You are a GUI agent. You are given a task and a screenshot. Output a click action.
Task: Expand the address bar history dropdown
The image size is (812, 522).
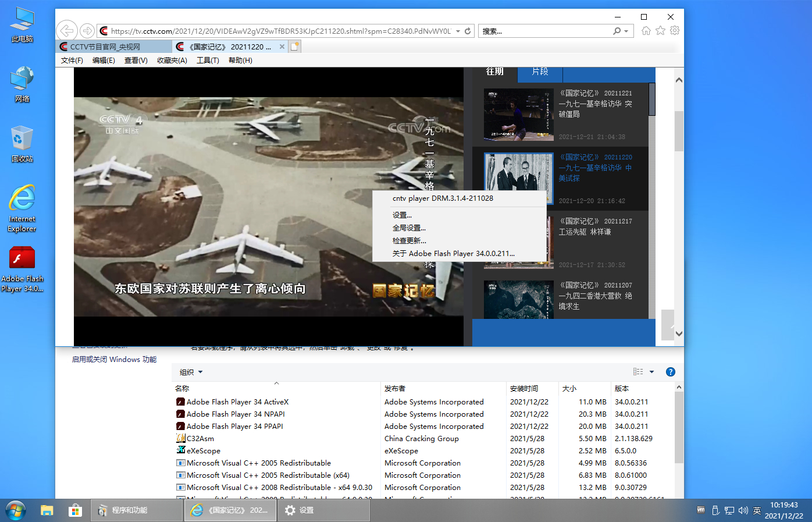point(458,31)
